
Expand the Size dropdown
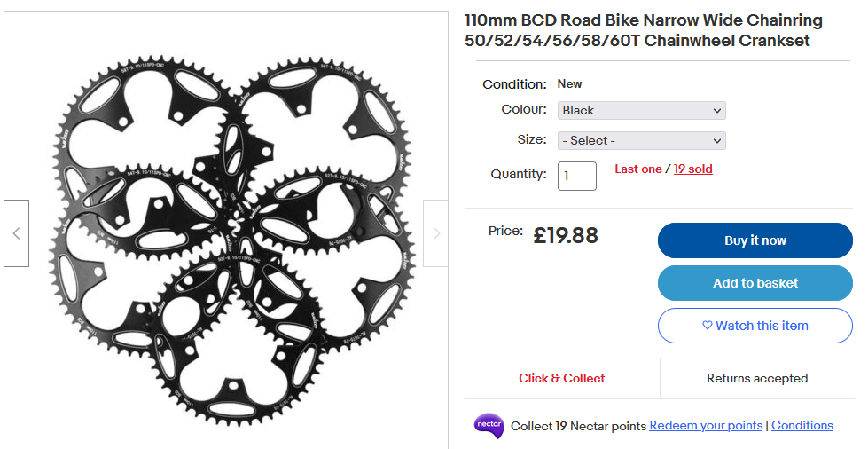pyautogui.click(x=642, y=140)
